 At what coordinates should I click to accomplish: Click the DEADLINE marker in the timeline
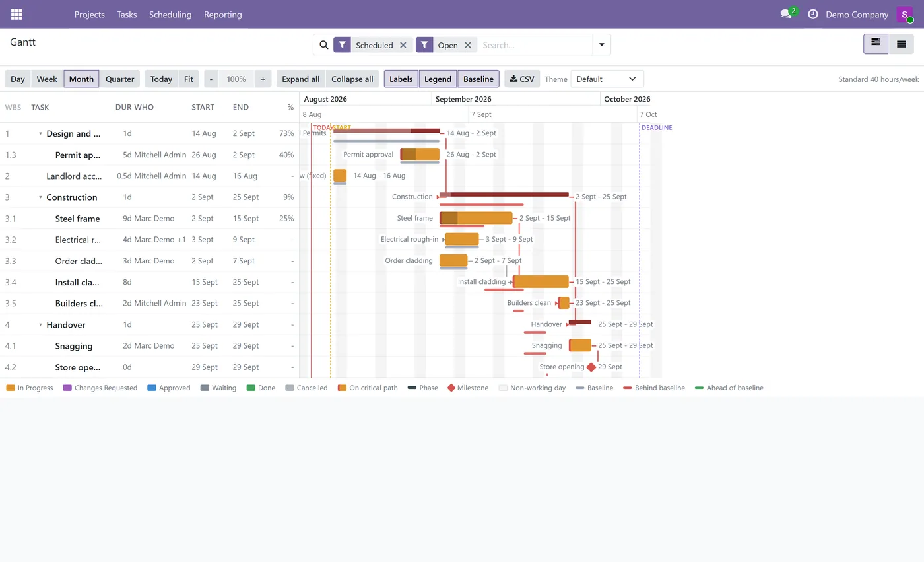(657, 127)
